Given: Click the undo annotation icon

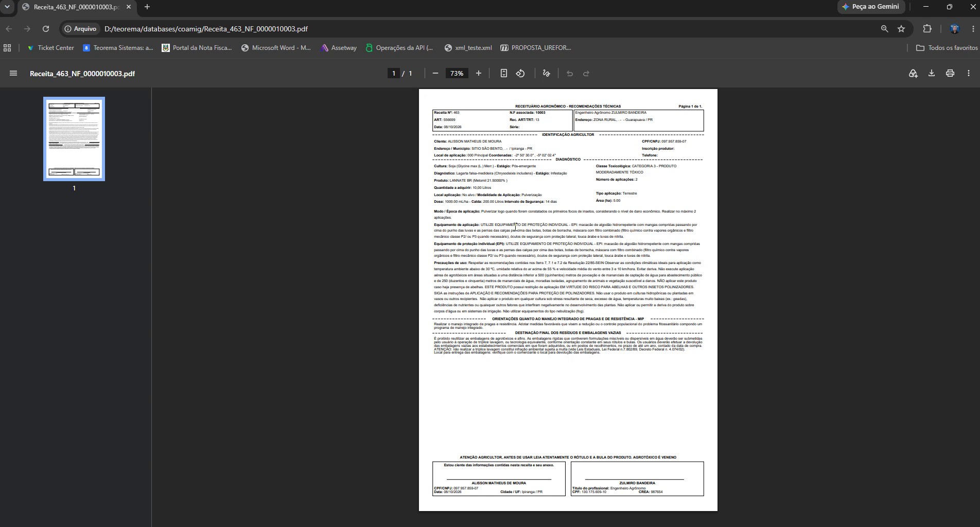Looking at the screenshot, I should [570, 74].
